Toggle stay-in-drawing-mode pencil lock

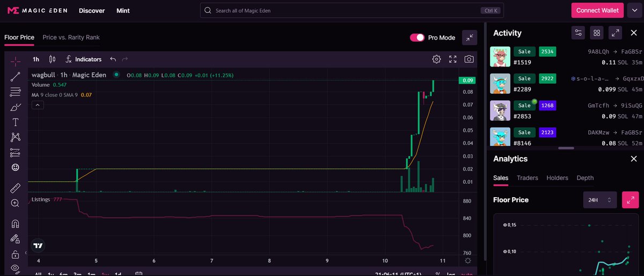(16, 239)
